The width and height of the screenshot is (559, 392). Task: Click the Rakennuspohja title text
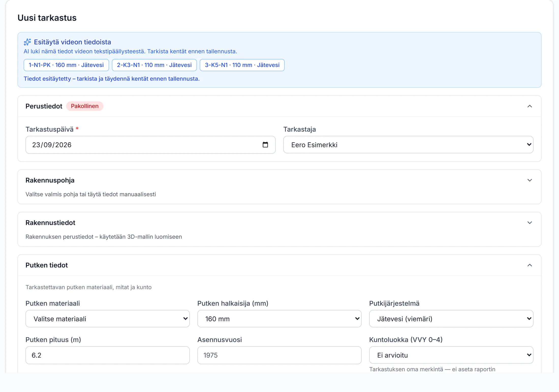[50, 180]
